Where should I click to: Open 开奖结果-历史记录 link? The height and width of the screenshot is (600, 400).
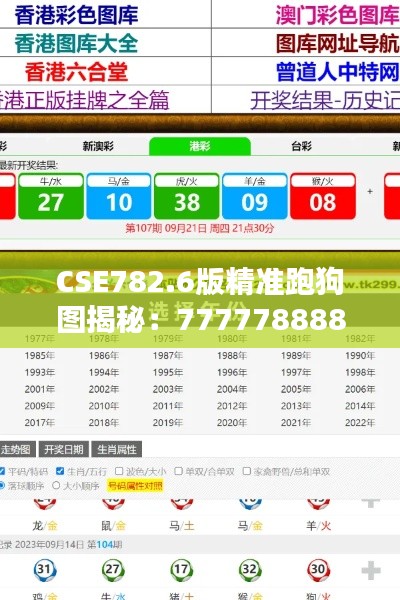pyautogui.click(x=325, y=100)
